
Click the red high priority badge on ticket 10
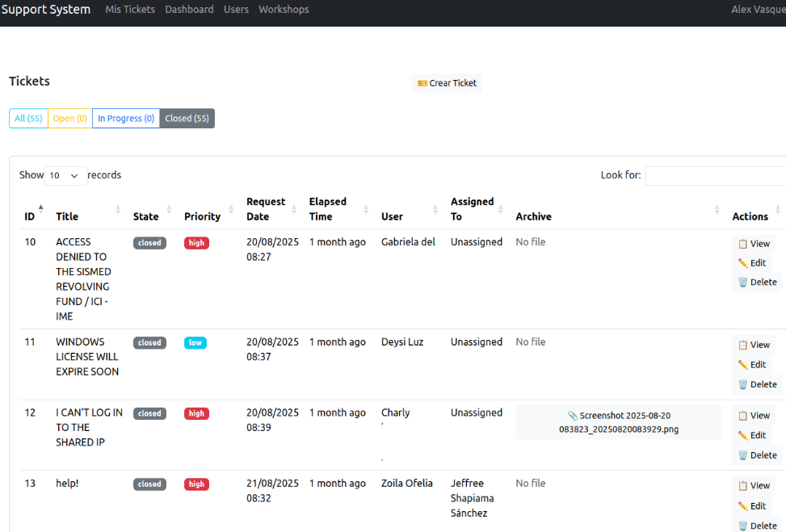pyautogui.click(x=196, y=243)
